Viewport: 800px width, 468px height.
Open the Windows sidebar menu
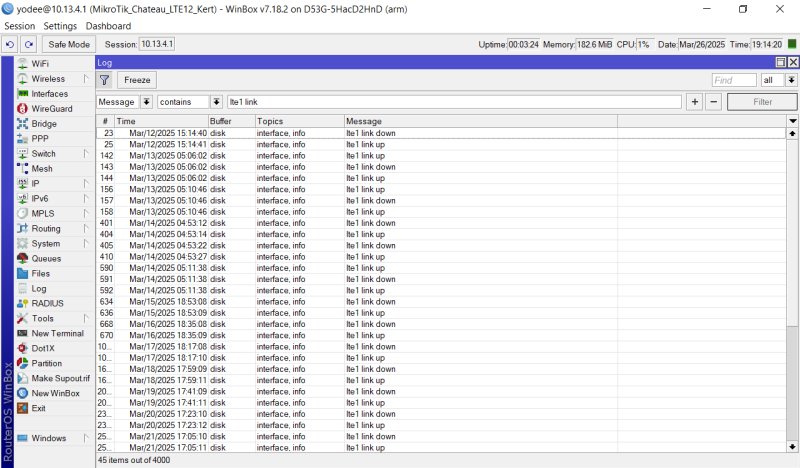point(48,438)
